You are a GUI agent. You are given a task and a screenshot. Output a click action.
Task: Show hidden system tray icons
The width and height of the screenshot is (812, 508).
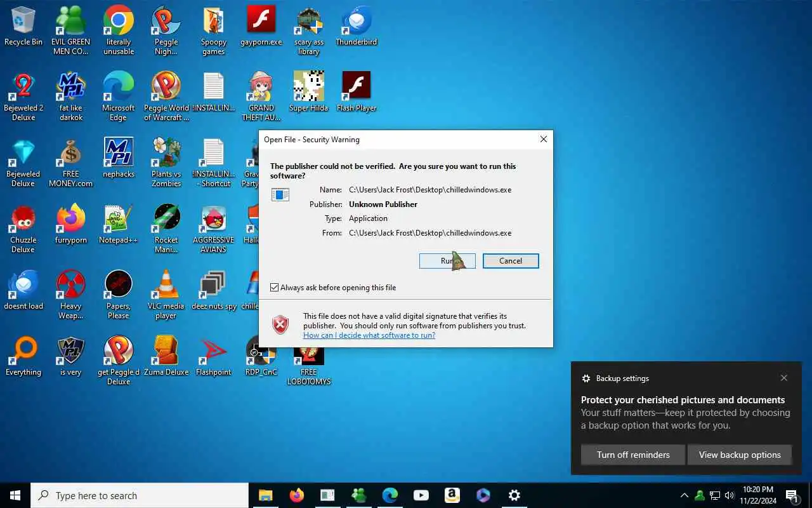coord(684,495)
